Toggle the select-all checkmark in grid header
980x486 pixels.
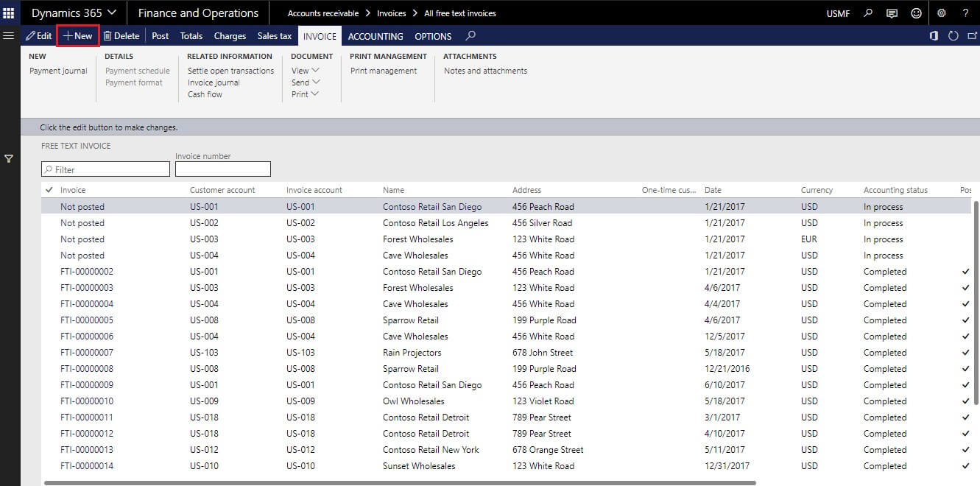(x=48, y=189)
